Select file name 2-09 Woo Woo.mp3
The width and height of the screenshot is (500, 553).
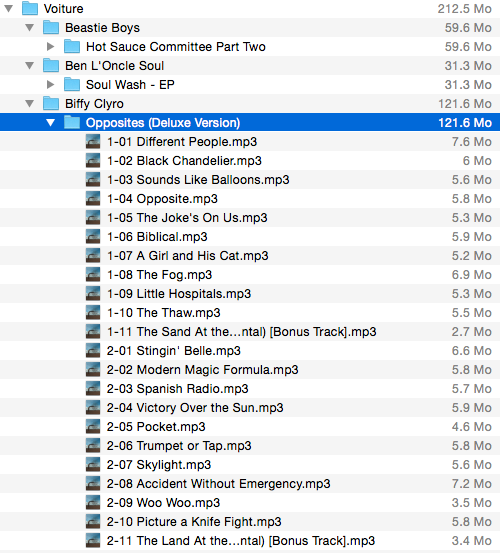point(163,503)
